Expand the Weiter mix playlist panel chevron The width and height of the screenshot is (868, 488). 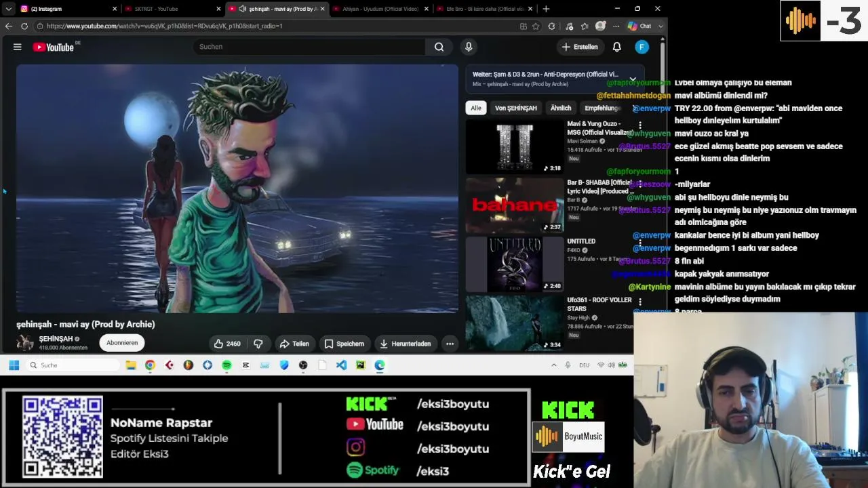(x=632, y=79)
